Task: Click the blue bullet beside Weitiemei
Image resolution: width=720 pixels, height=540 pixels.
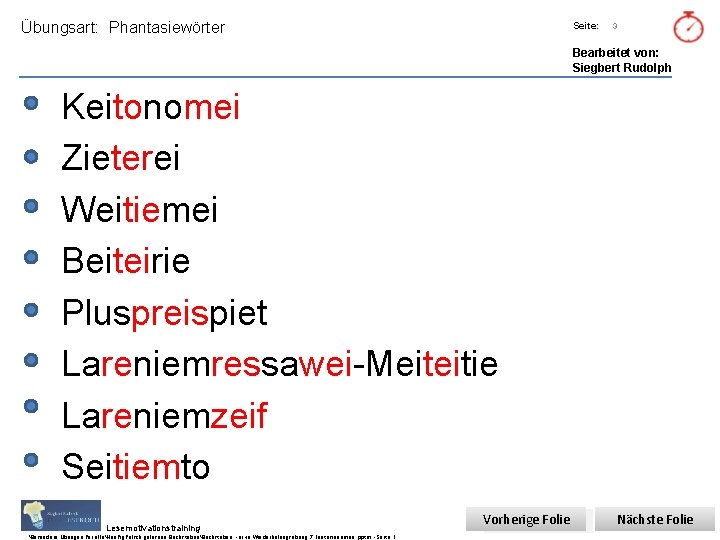Action: pos(32,207)
